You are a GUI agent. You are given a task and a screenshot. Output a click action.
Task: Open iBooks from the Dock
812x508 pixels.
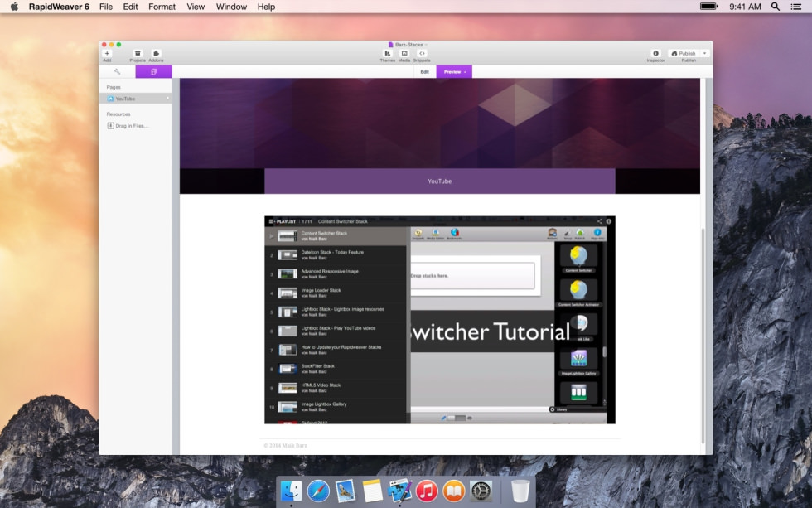tap(454, 491)
